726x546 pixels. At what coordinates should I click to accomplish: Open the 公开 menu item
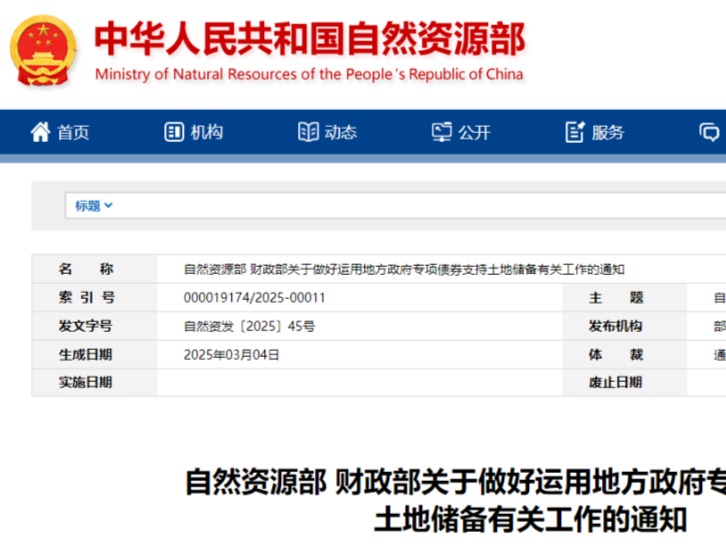[475, 132]
